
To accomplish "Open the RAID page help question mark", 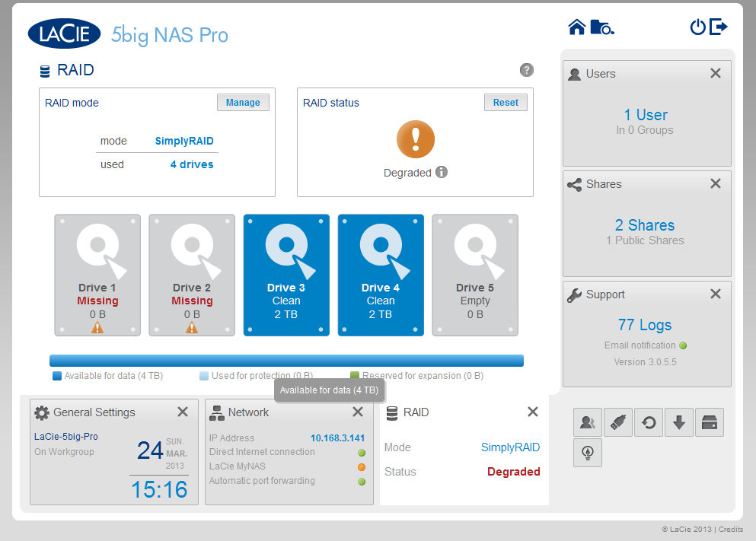I will pos(527,70).
